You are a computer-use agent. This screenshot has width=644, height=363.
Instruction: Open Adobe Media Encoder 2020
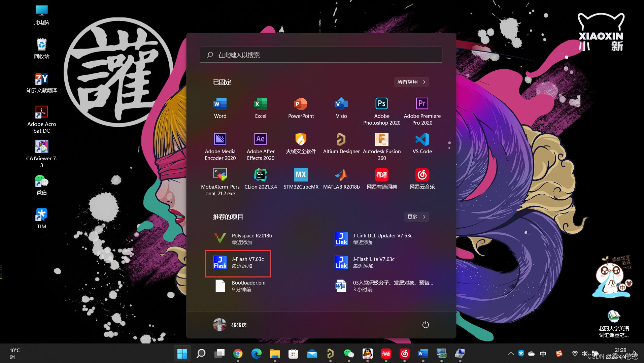point(220,147)
